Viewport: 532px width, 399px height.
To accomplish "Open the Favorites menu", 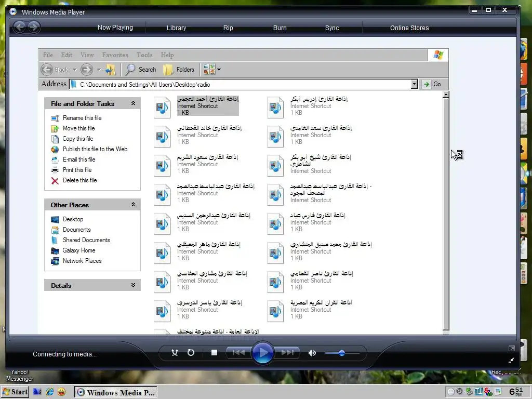I will point(115,55).
